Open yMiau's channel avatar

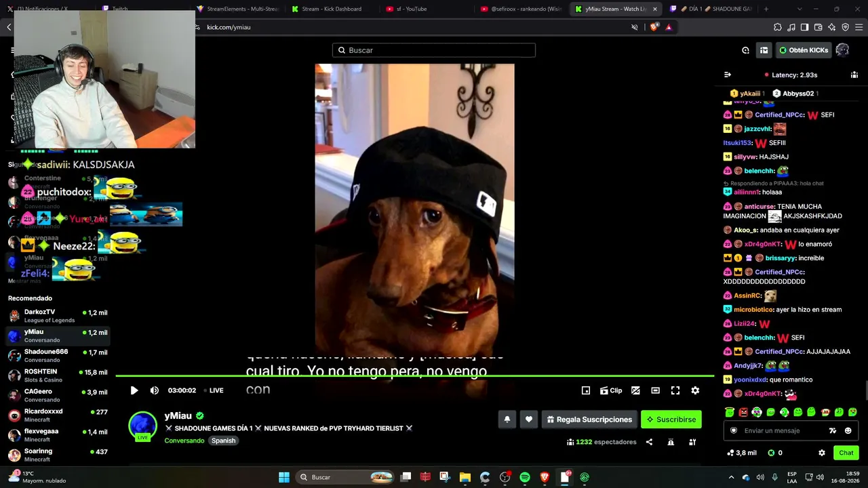[x=142, y=426]
